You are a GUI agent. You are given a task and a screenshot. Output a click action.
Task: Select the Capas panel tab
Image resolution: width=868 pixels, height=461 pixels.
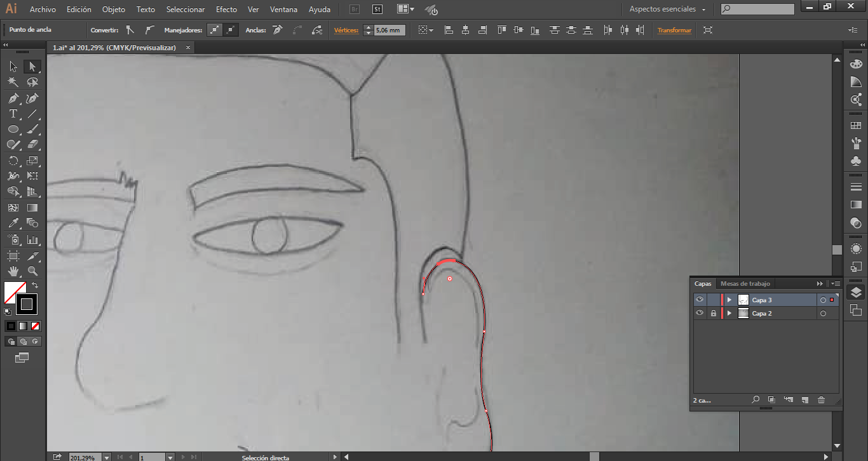pos(703,284)
